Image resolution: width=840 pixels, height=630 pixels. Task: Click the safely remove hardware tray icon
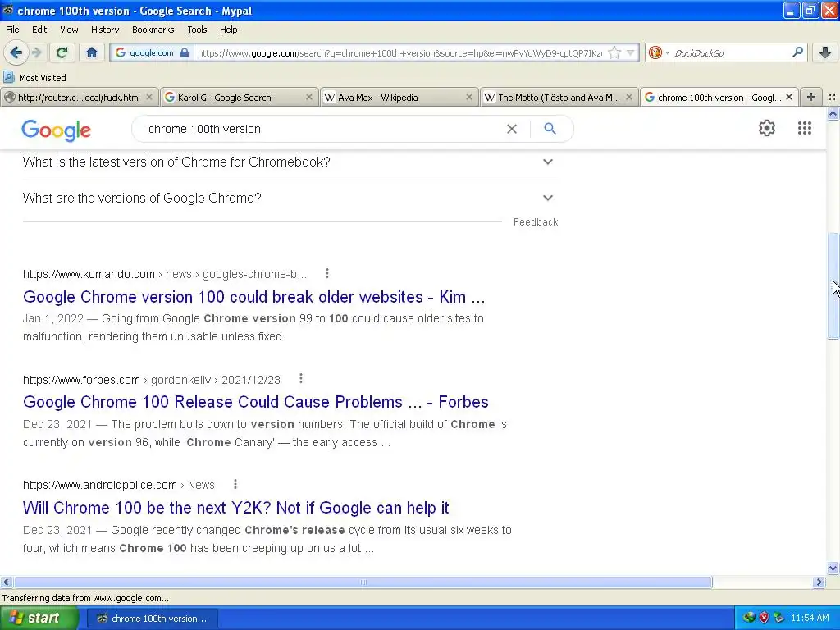pos(779,618)
